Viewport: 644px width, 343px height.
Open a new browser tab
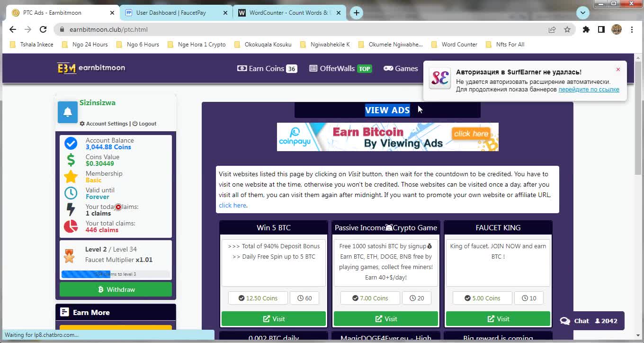click(x=357, y=13)
